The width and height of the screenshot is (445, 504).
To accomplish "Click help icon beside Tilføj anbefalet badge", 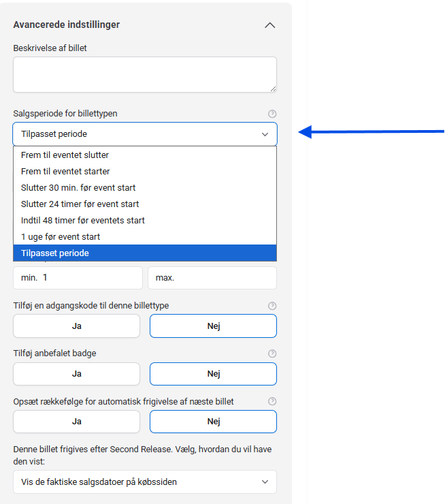I will click(x=272, y=353).
